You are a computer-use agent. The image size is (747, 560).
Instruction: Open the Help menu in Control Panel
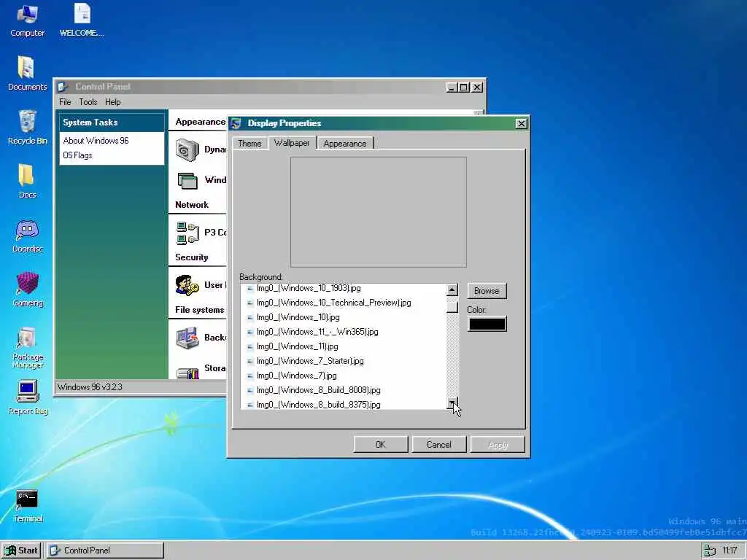(x=113, y=102)
